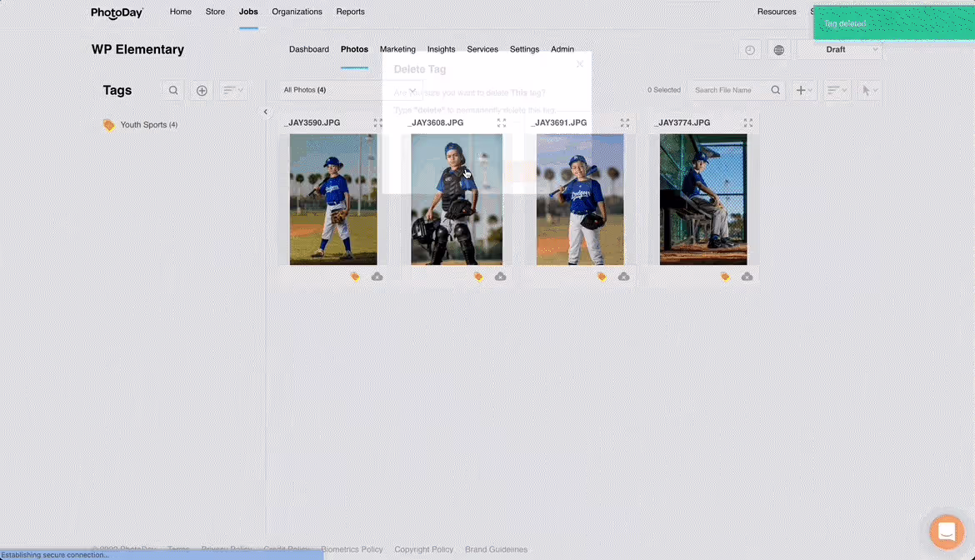Switch to the Insights tab
This screenshot has height=560, width=975.
[441, 49]
